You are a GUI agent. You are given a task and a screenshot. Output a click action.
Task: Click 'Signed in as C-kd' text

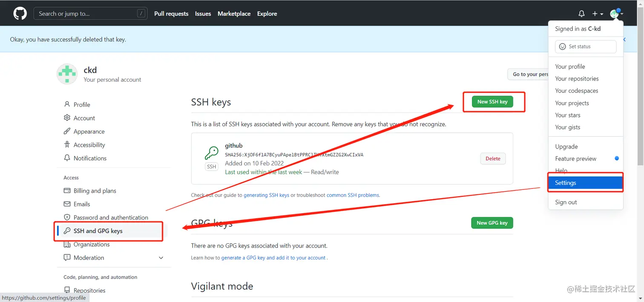[578, 29]
